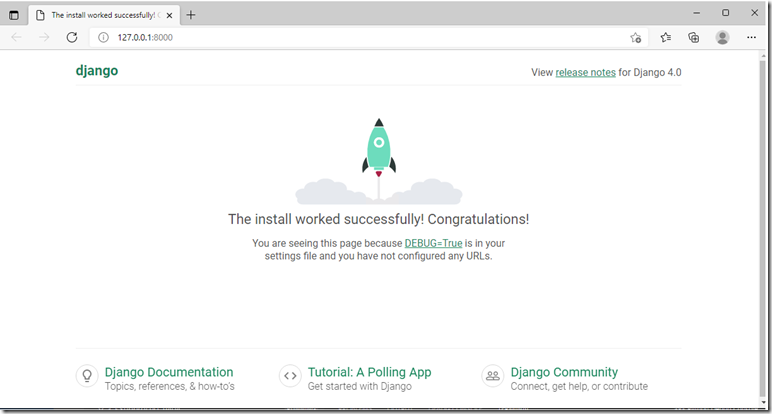Select the 'The install worked successfully!' tab
Screen dimensions: 772x414
(x=104, y=15)
